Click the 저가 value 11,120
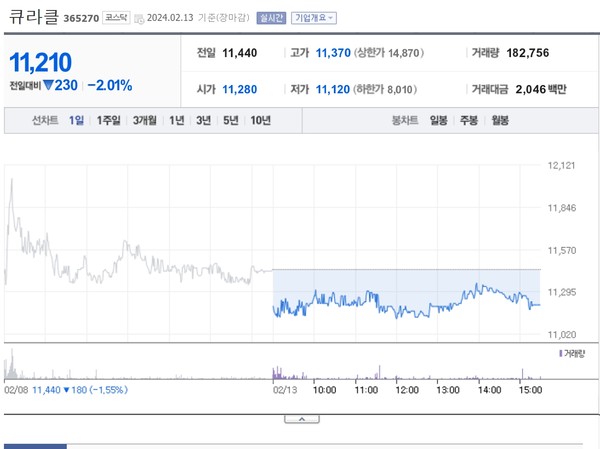Viewport: 600px width, 449px height. click(333, 90)
